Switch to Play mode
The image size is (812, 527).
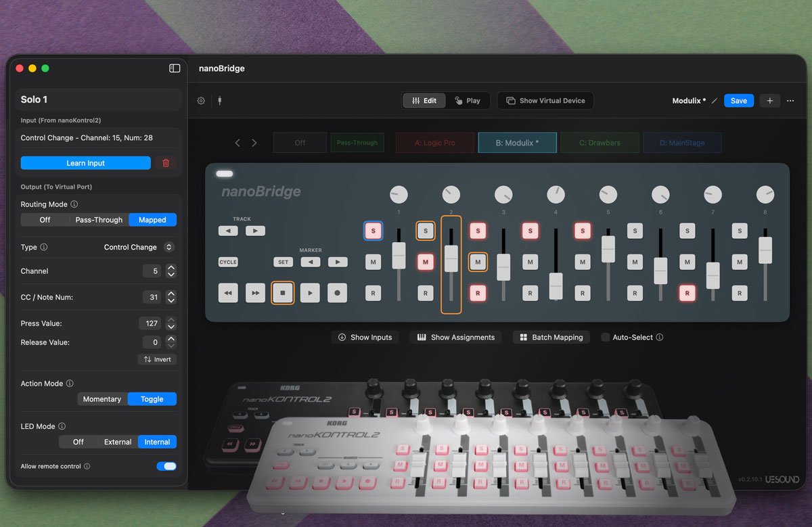click(467, 101)
